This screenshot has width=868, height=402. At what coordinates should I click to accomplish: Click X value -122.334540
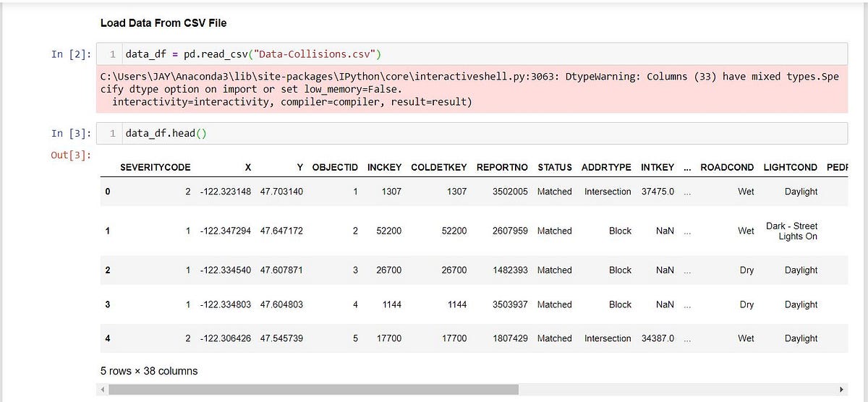[226, 270]
